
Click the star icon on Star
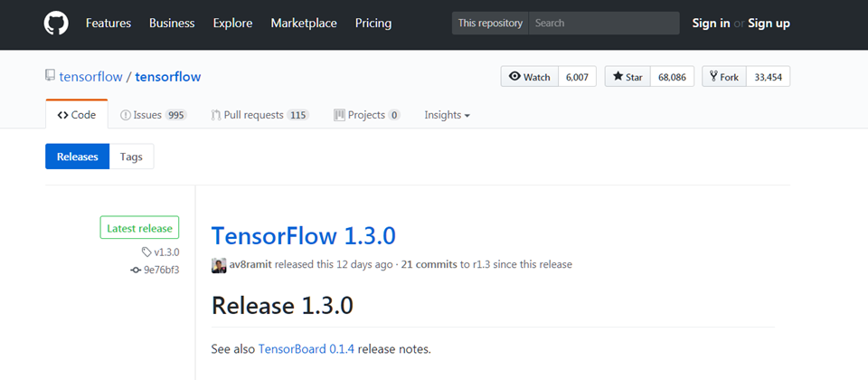tap(618, 76)
